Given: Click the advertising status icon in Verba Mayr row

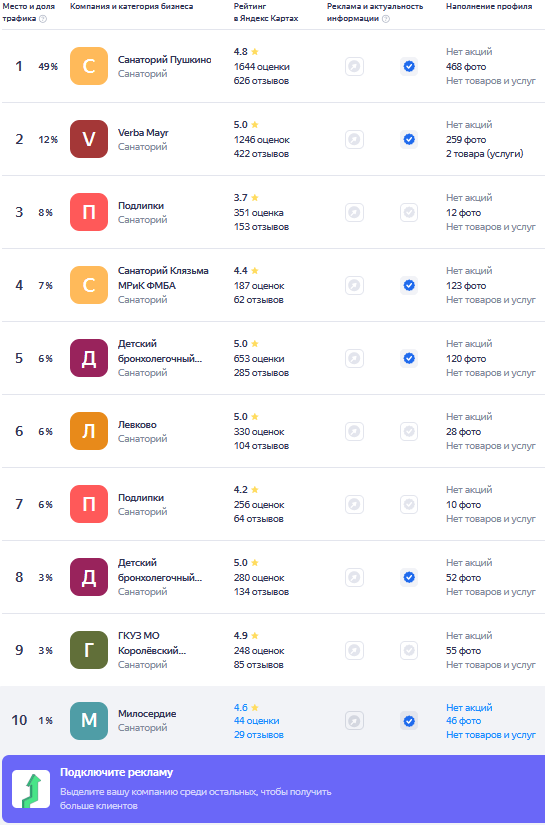Looking at the screenshot, I should tap(355, 139).
